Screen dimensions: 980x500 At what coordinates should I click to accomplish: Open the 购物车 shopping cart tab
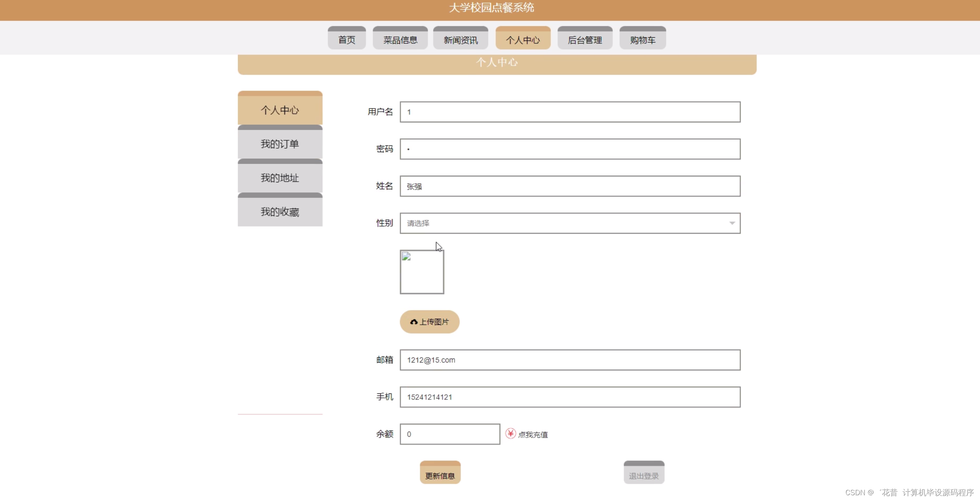642,40
